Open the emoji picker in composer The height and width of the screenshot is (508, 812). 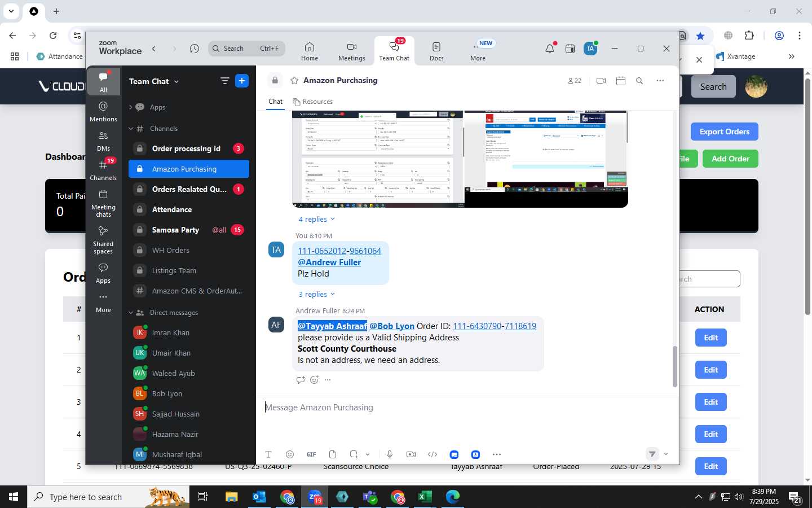(290, 454)
